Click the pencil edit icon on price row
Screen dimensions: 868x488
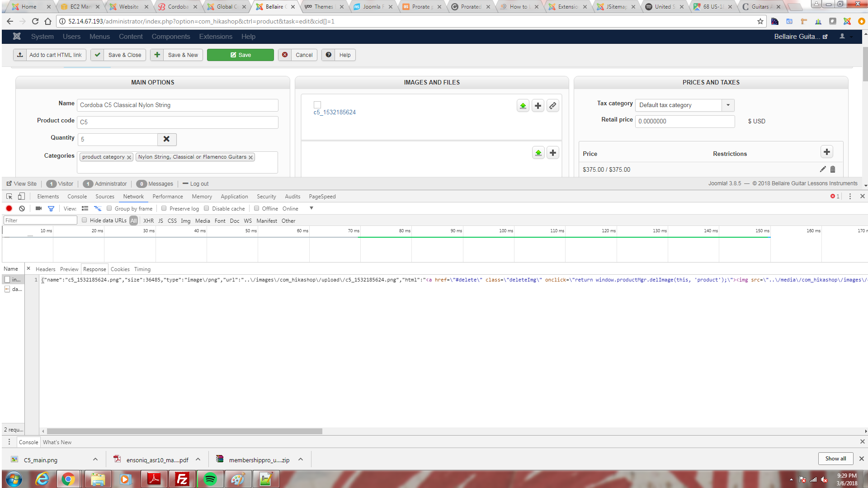(822, 169)
